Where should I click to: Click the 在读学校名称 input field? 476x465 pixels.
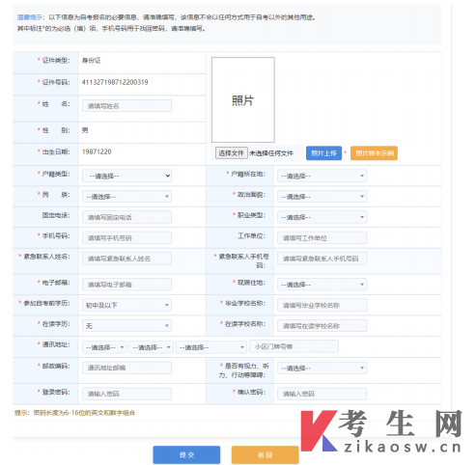click(x=322, y=326)
